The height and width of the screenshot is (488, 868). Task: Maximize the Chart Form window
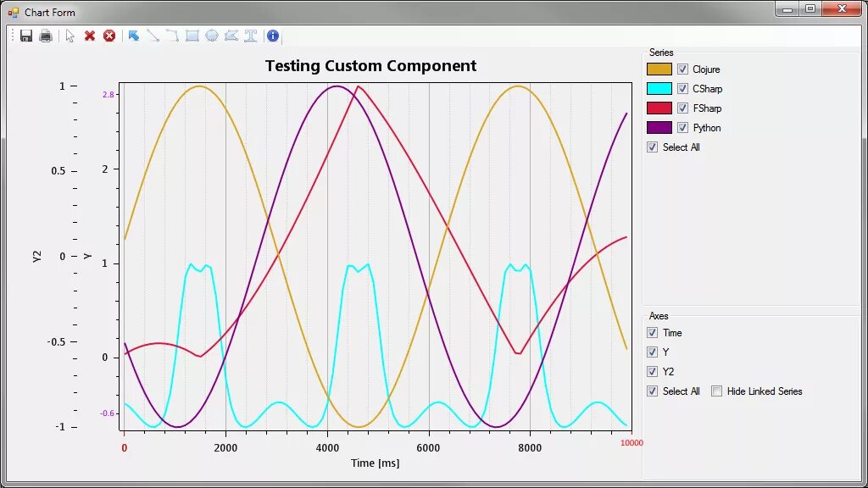coord(810,8)
